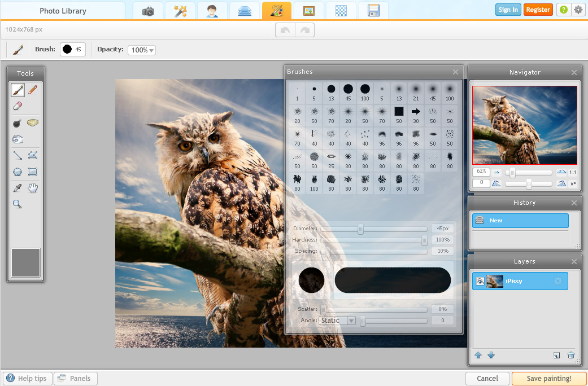Click the Sign In button
This screenshot has width=588, height=386.
pos(508,10)
